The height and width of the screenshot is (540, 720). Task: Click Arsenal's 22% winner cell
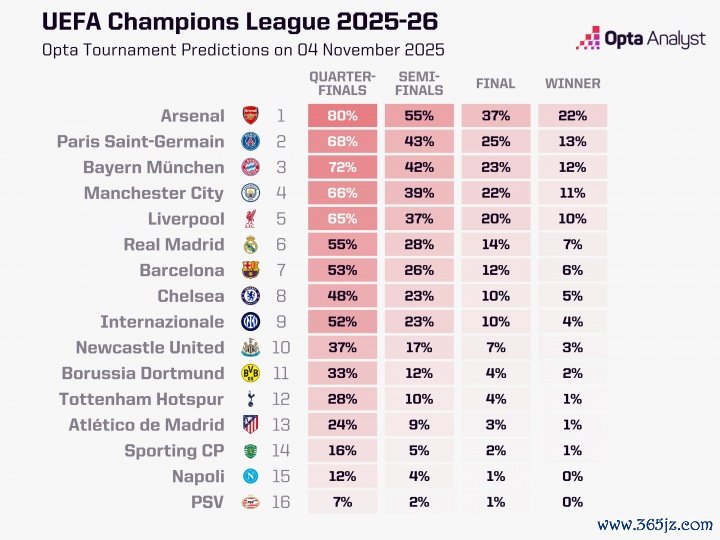coord(572,116)
